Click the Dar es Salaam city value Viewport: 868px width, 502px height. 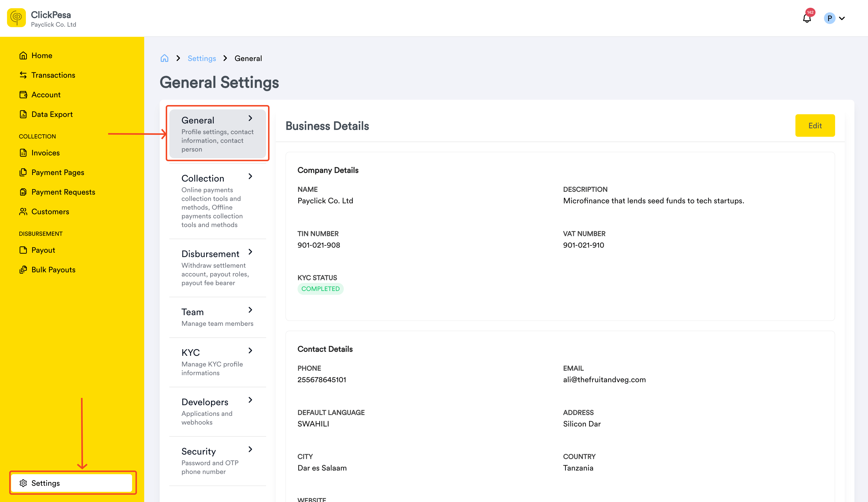point(322,468)
